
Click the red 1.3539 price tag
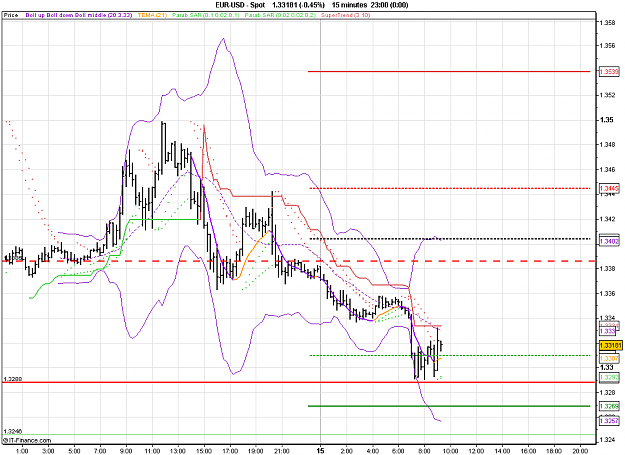coord(609,72)
